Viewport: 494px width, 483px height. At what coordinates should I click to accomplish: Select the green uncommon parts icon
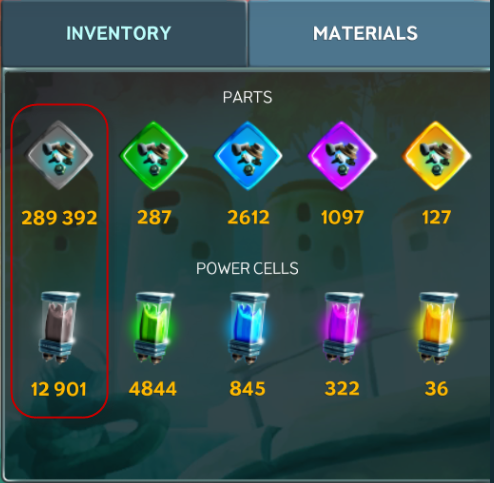click(154, 155)
